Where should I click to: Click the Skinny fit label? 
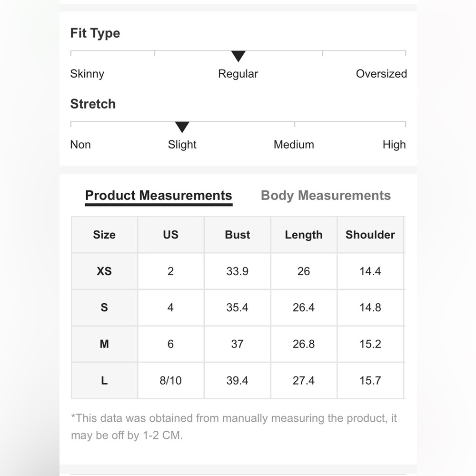click(x=87, y=74)
